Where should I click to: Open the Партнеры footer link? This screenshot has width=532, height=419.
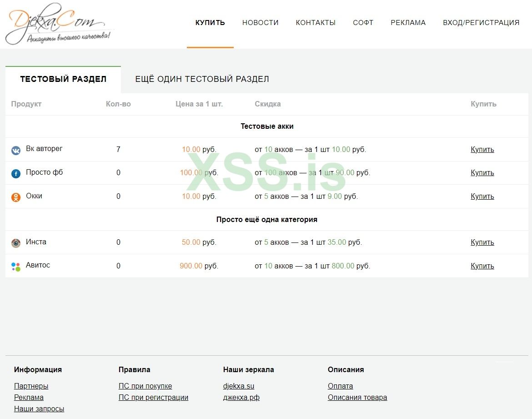pos(31,386)
